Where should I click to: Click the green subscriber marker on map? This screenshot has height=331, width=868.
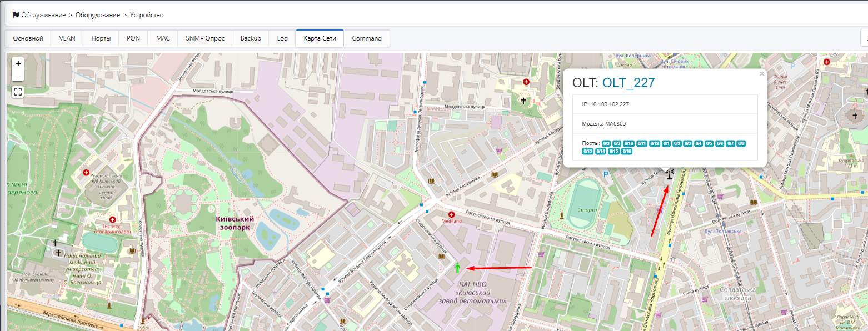(x=457, y=268)
